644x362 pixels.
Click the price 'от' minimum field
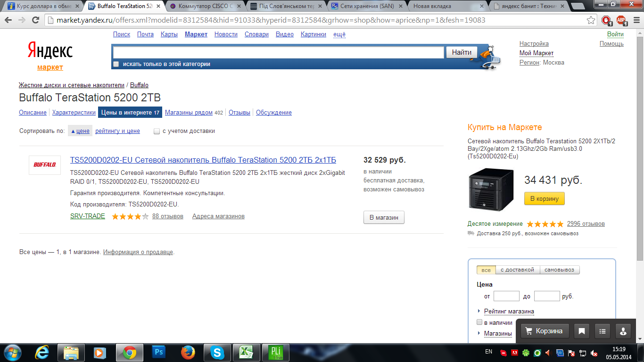(506, 296)
